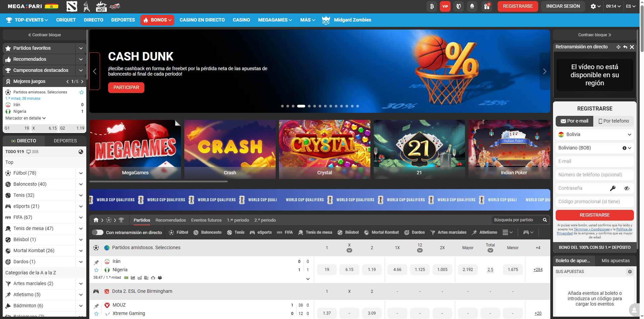Toggle password visibility eye icon

click(627, 188)
